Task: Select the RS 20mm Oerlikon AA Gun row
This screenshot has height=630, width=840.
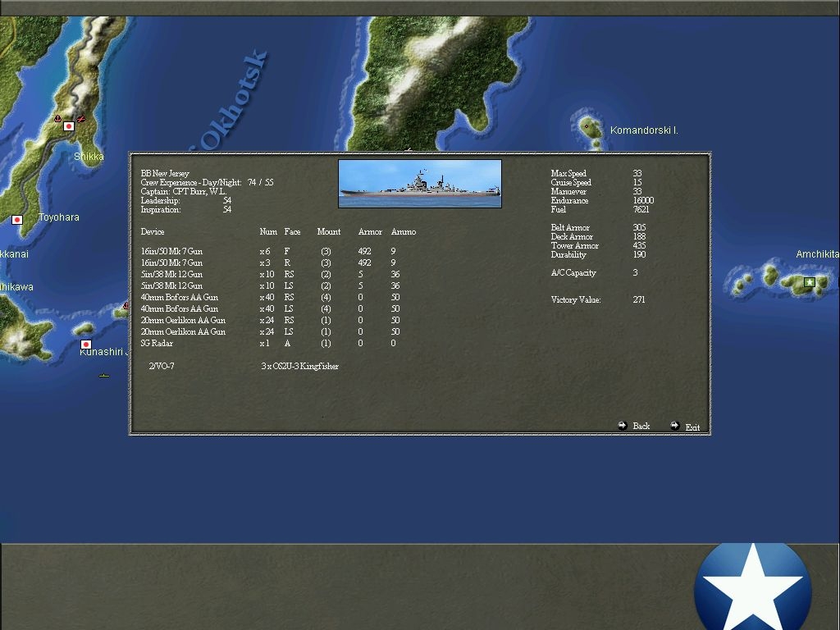Action: pyautogui.click(x=270, y=320)
